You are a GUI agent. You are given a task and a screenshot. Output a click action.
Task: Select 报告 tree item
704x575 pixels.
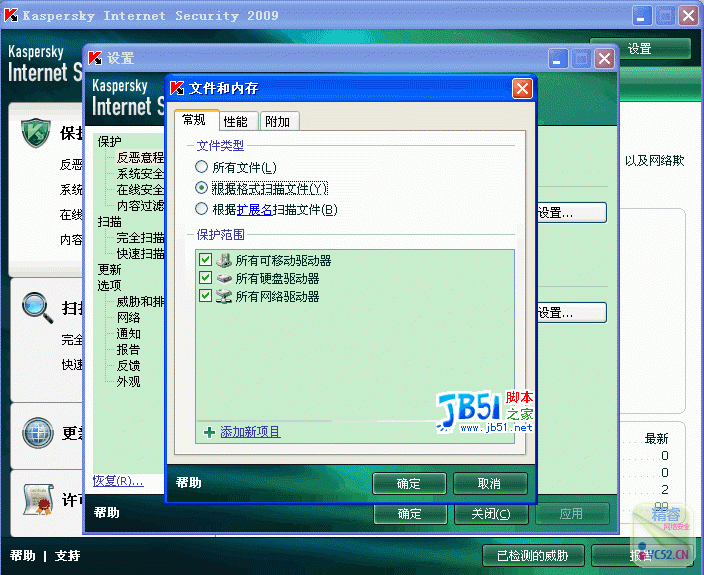128,350
